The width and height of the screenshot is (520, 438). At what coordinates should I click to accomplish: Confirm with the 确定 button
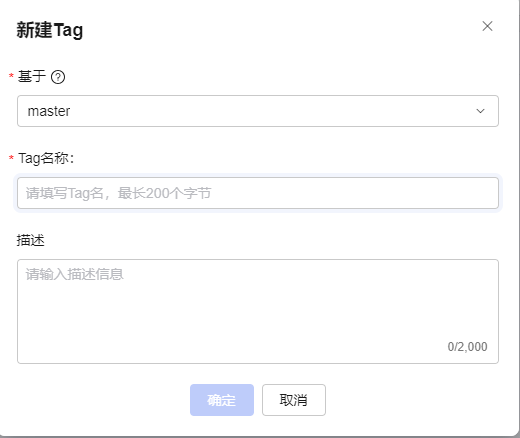point(222,400)
